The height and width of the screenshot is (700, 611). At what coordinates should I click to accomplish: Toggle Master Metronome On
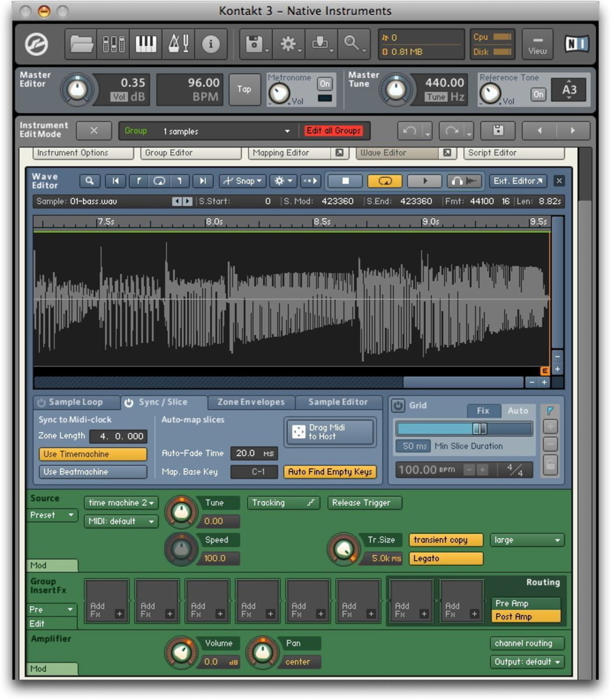click(x=325, y=84)
